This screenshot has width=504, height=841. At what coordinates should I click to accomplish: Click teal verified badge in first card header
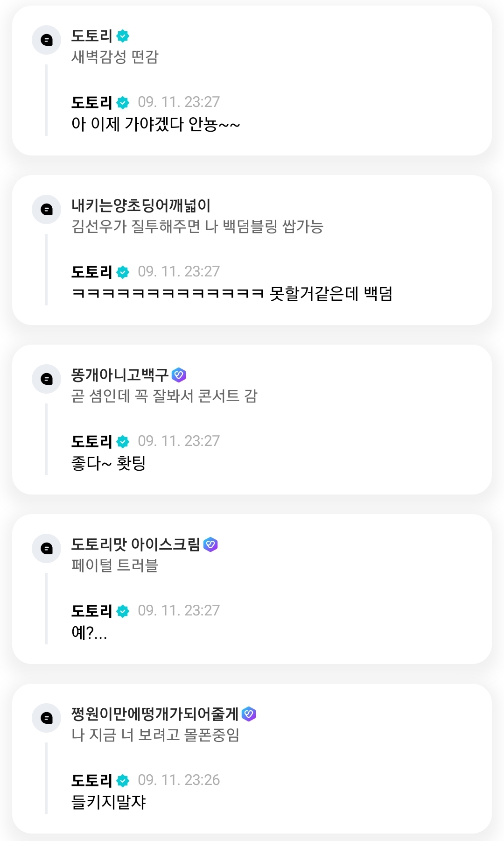pos(123,36)
